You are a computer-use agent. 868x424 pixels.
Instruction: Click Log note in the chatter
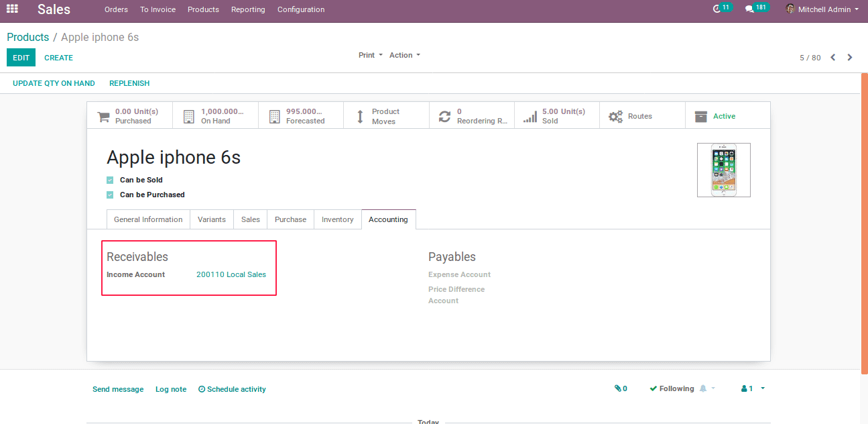[171, 389]
